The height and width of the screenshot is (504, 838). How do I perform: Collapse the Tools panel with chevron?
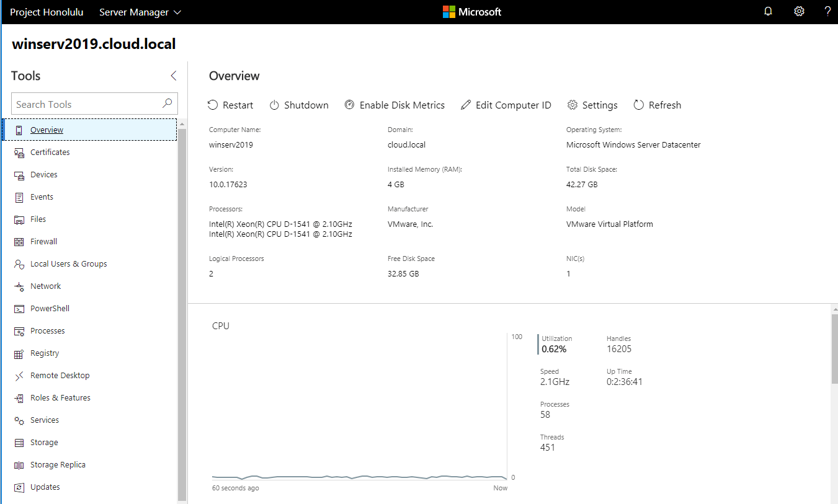click(x=173, y=76)
